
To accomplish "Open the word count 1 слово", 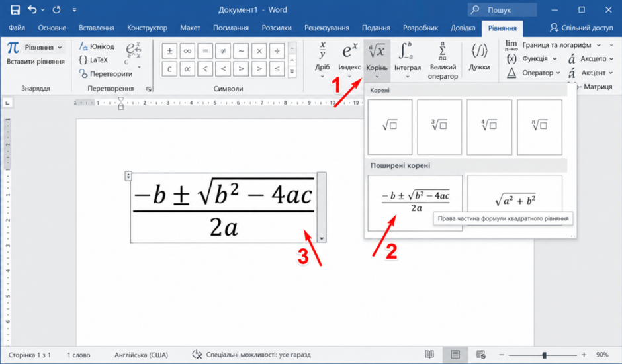I will coord(79,355).
